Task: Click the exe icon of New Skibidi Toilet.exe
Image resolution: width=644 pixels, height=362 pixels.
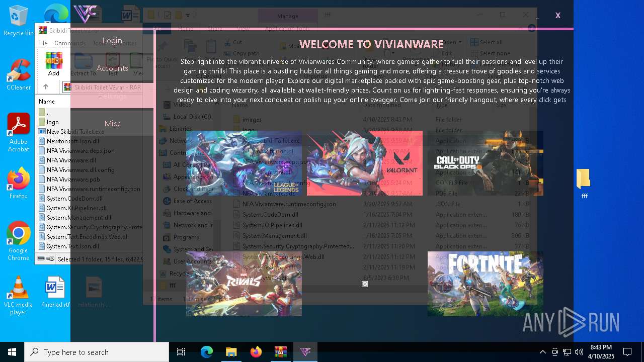Action: [x=42, y=132]
